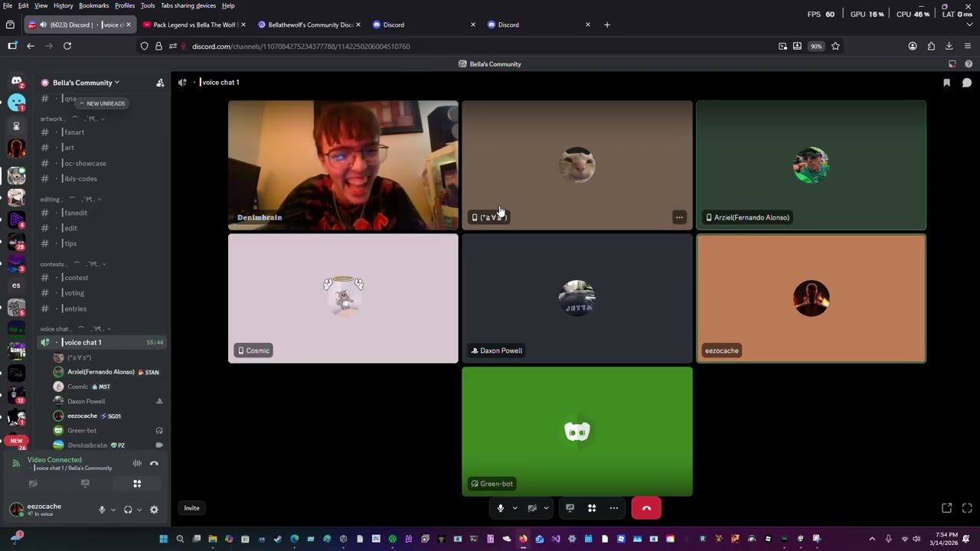The width and height of the screenshot is (980, 551).
Task: Toggle camera in the bottom call bar
Action: 532,508
